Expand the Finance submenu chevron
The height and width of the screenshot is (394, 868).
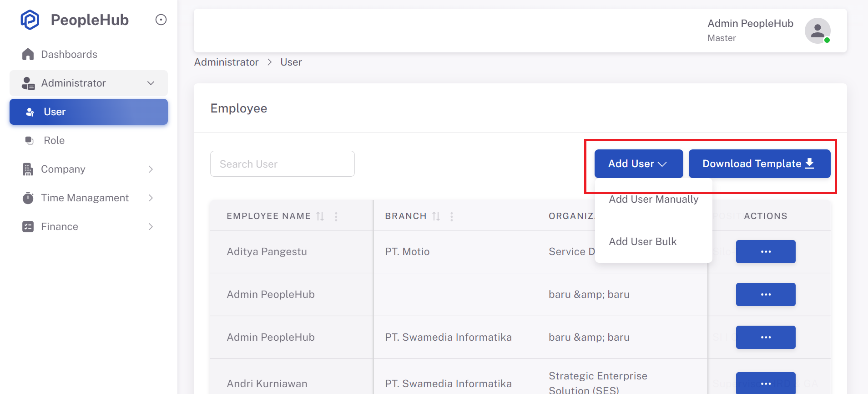(x=151, y=226)
